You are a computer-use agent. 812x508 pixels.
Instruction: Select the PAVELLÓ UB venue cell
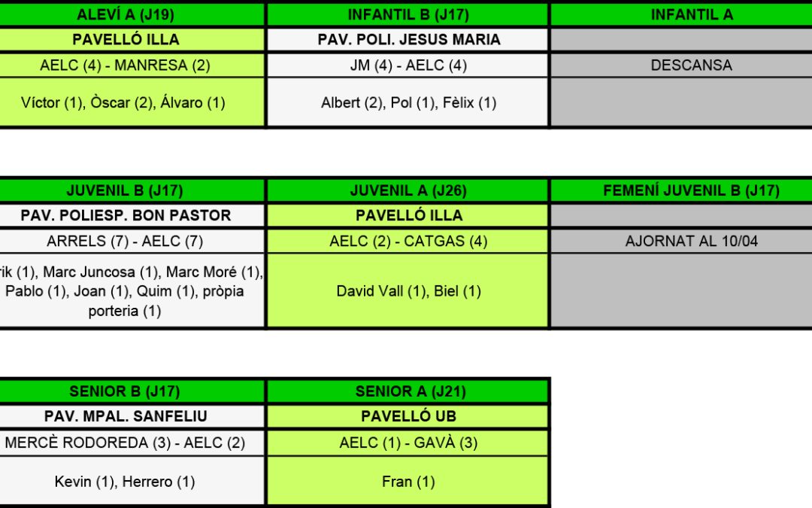pyautogui.click(x=408, y=417)
